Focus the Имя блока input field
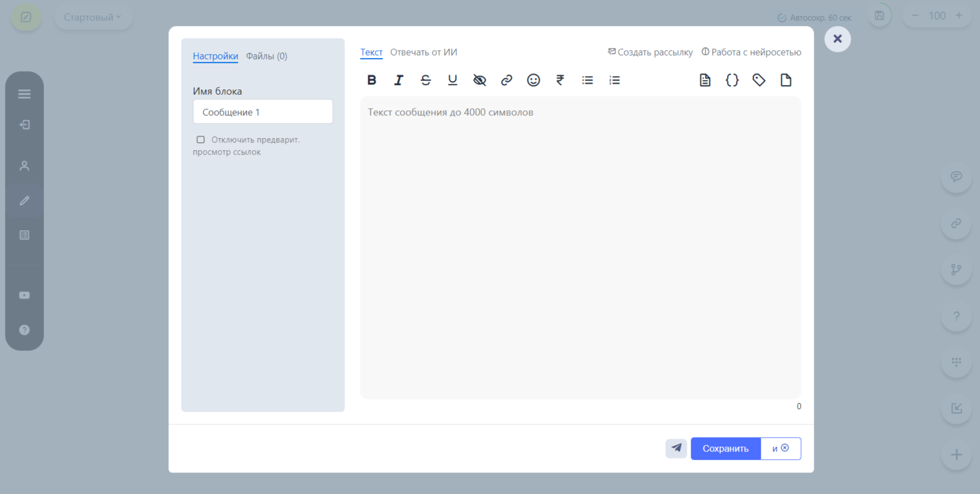Screen dimensions: 980x494 tap(263, 112)
